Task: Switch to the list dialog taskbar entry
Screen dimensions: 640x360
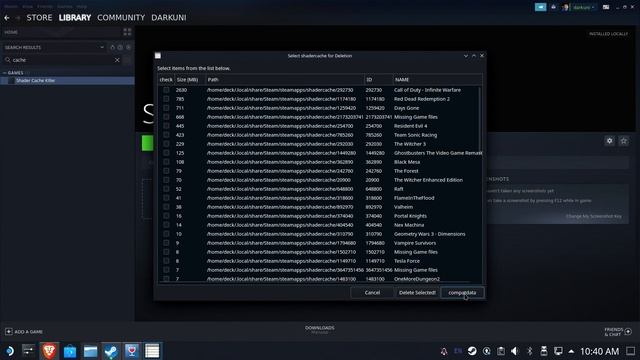Action: click(152, 351)
